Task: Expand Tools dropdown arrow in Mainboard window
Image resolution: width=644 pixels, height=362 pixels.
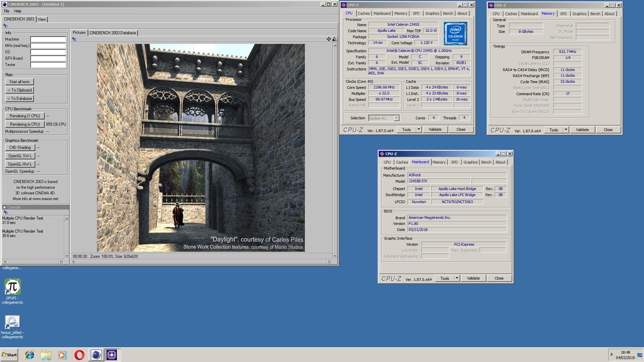Action: [x=457, y=278]
